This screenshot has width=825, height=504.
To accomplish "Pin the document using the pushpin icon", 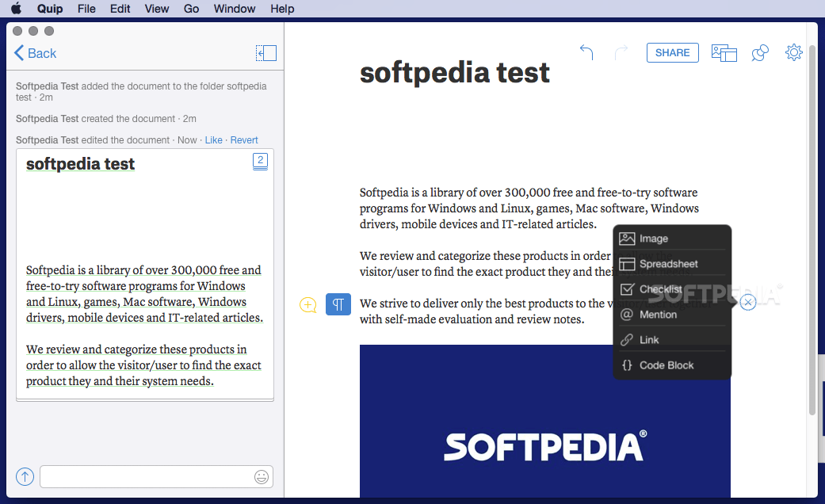I will coord(759,52).
